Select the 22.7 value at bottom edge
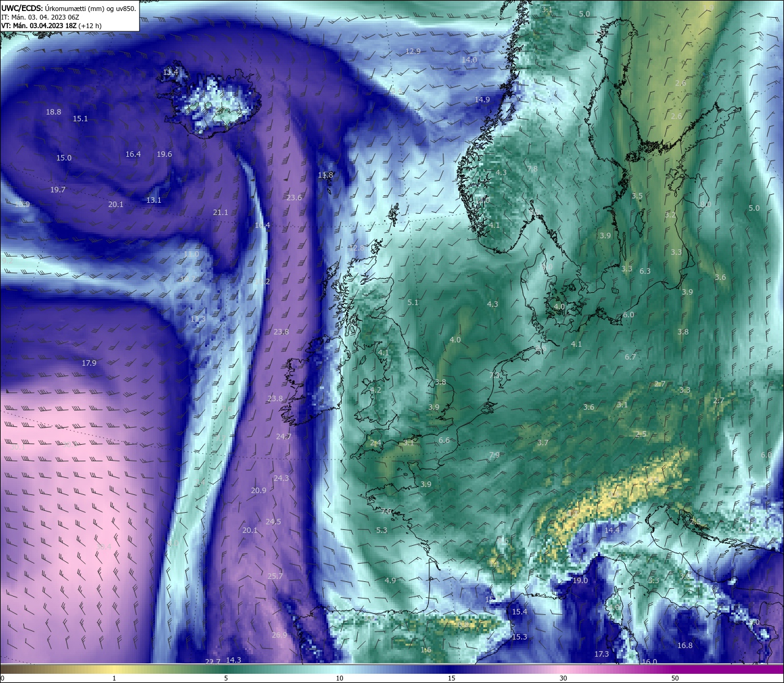 [x=213, y=662]
